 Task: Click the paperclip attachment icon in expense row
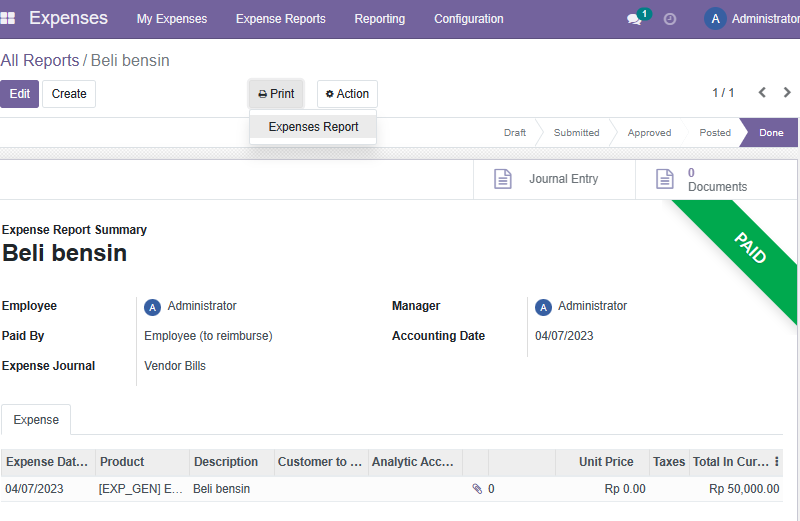tap(477, 489)
